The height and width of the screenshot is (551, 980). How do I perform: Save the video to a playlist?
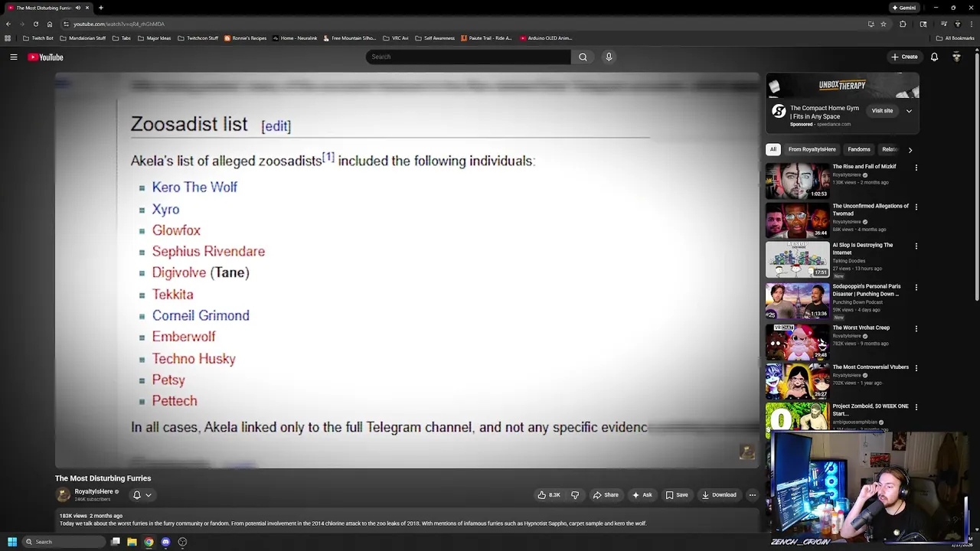tap(677, 495)
